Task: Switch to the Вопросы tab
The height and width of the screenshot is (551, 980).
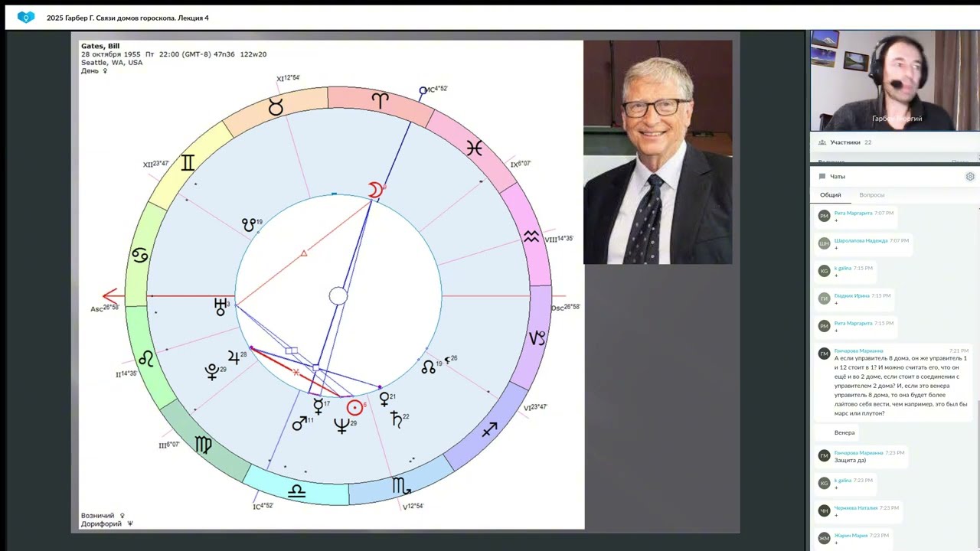Action: 871,195
